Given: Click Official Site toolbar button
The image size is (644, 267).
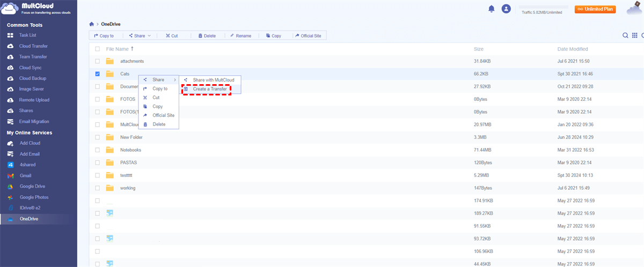Looking at the screenshot, I should click(308, 36).
